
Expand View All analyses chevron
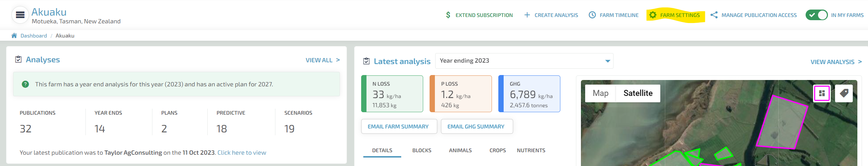tap(338, 60)
